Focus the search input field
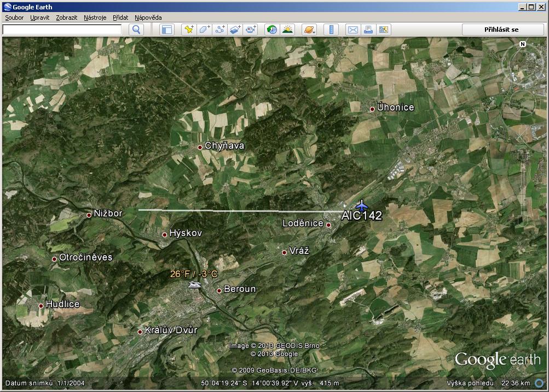Viewport: 549px width, 392px height. [x=62, y=30]
